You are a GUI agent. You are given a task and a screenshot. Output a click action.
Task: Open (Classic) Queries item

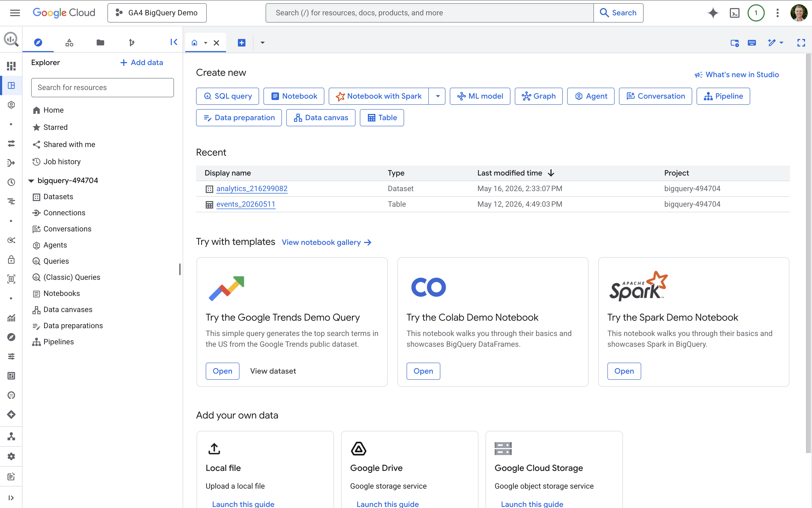(x=71, y=277)
